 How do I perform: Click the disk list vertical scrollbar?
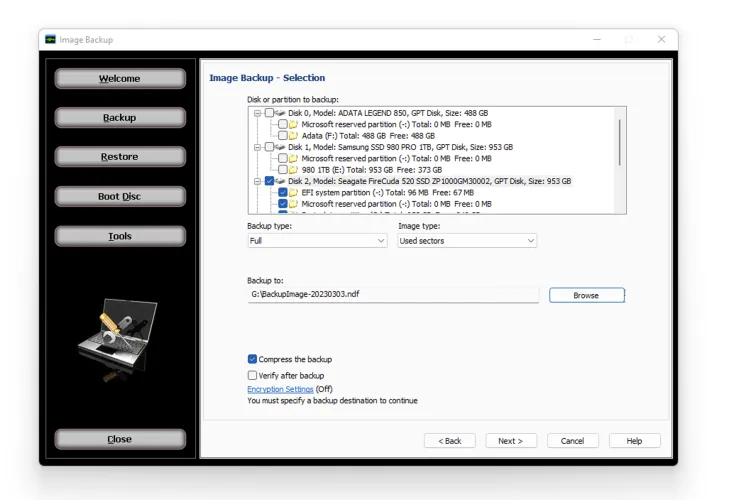tap(620, 140)
